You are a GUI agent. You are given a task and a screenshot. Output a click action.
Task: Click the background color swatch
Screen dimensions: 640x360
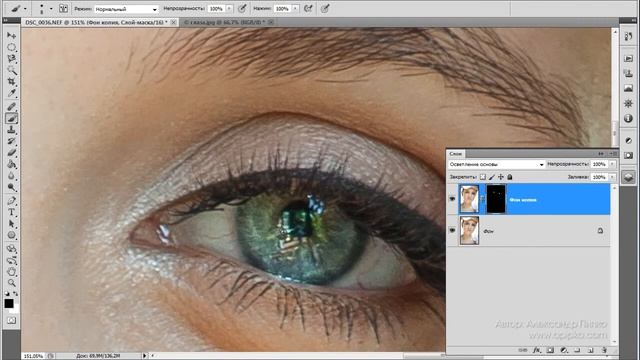coord(15,309)
